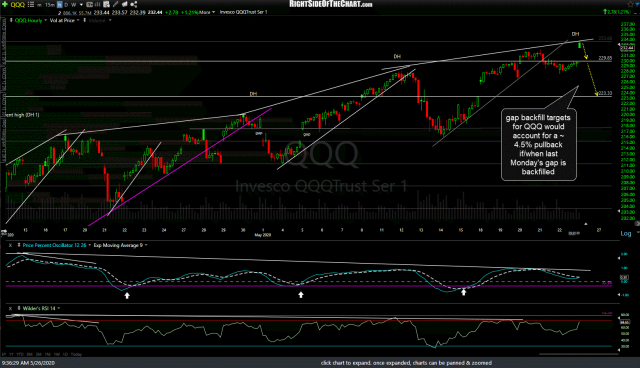Image resolution: width=640 pixels, height=368 pixels.
Task: Open Price Percent Oscillator 12 26 dropdown
Action: [x=89, y=245]
